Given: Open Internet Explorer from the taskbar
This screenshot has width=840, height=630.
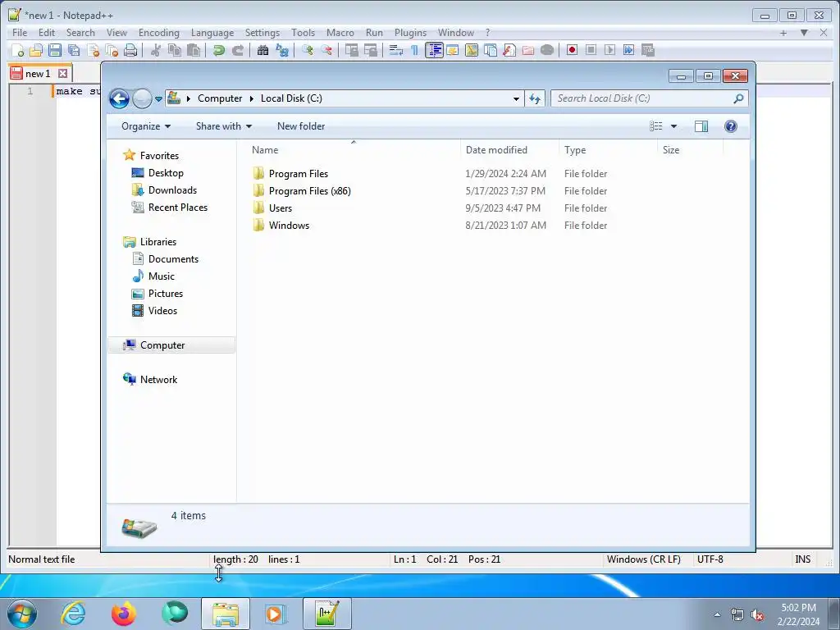Looking at the screenshot, I should click(x=73, y=614).
